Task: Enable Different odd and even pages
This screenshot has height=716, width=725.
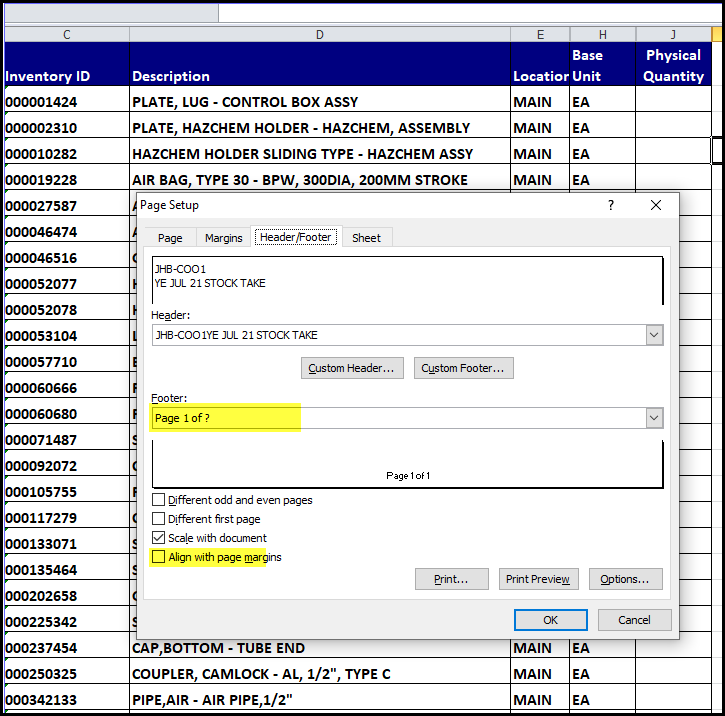Action: [159, 500]
